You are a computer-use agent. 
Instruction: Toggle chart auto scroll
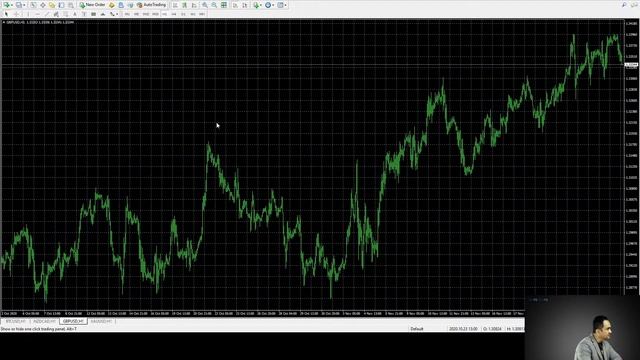click(235, 5)
